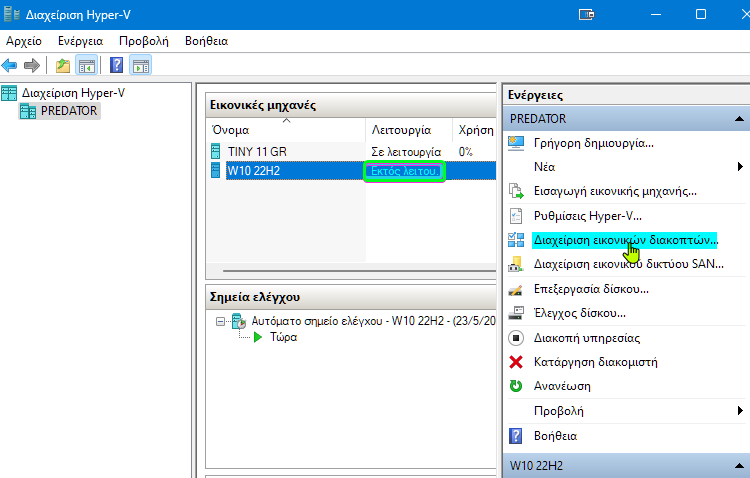This screenshot has height=478, width=750.
Task: Click the green Τώρα play arrow icon
Action: coord(258,337)
